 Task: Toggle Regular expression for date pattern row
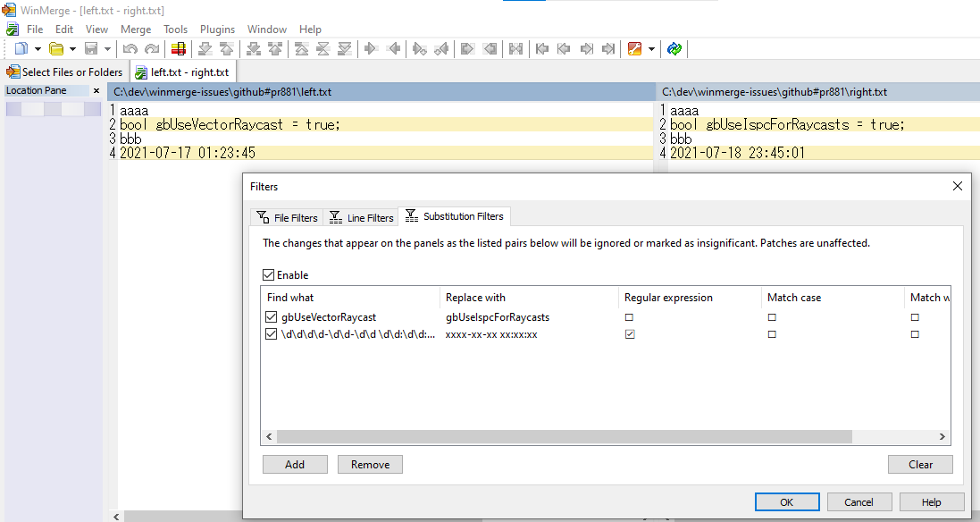630,334
